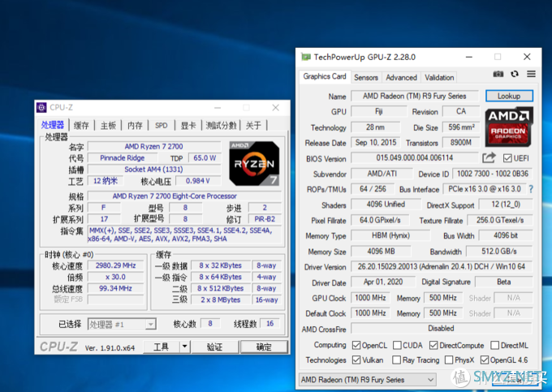Toggle the Vulkan checkbox

pos(356,360)
